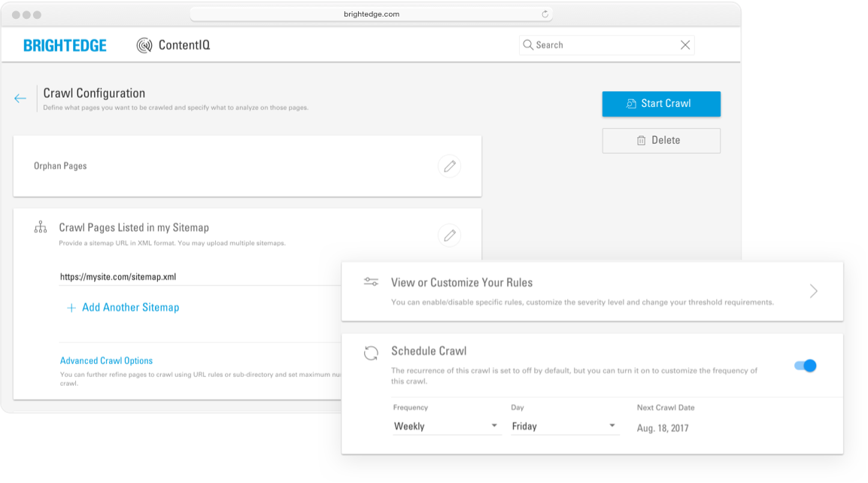The image size is (868, 483).
Task: Open the Frequency dropdown set to Weekly
Action: 446,426
